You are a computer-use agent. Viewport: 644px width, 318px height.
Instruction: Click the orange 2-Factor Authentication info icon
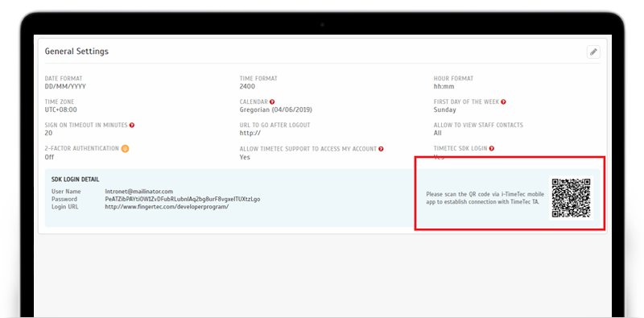tap(126, 149)
